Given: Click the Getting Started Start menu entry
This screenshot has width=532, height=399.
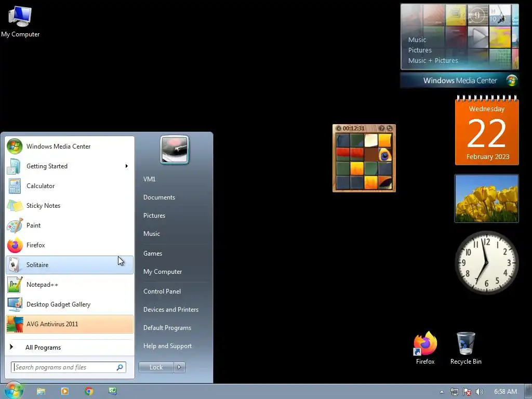Looking at the screenshot, I should [x=70, y=166].
